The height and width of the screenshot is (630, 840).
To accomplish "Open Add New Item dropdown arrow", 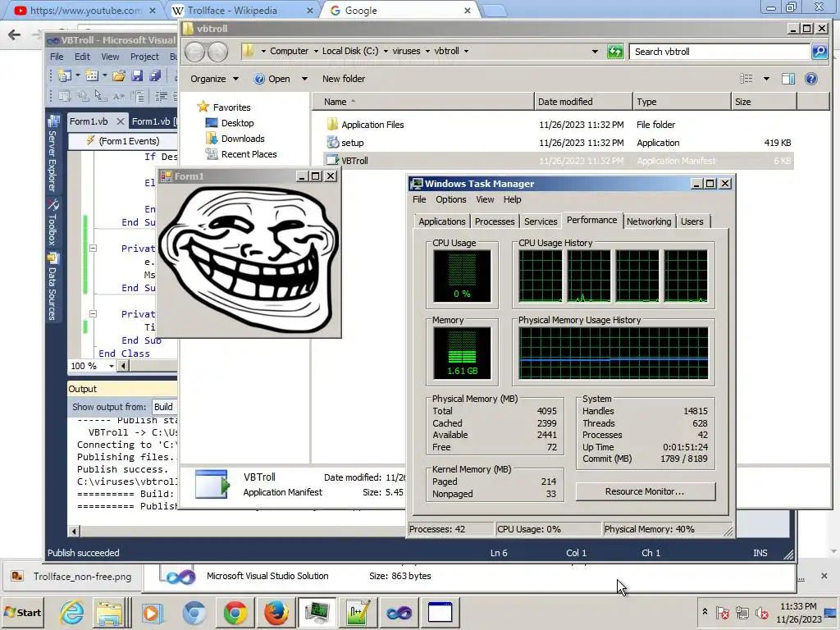I will pyautogui.click(x=104, y=75).
